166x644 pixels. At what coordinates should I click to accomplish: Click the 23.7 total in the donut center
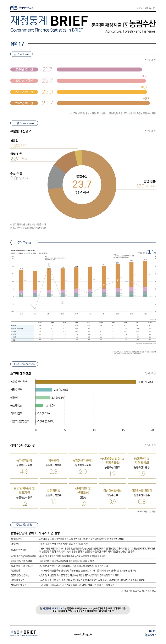[x=82, y=184]
